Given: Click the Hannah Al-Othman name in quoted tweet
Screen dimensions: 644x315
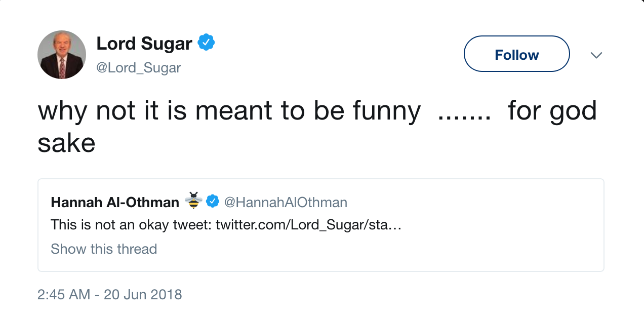Looking at the screenshot, I should (115, 203).
